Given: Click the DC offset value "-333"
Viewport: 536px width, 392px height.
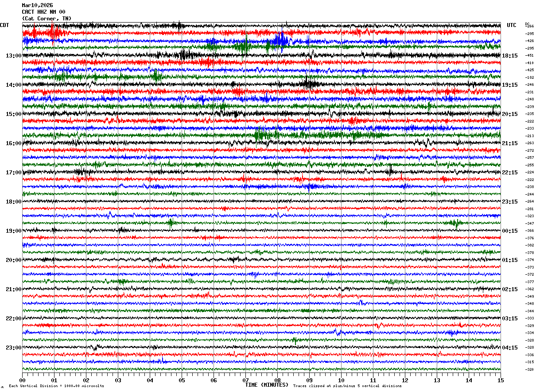Looking at the screenshot, I should [529, 319].
